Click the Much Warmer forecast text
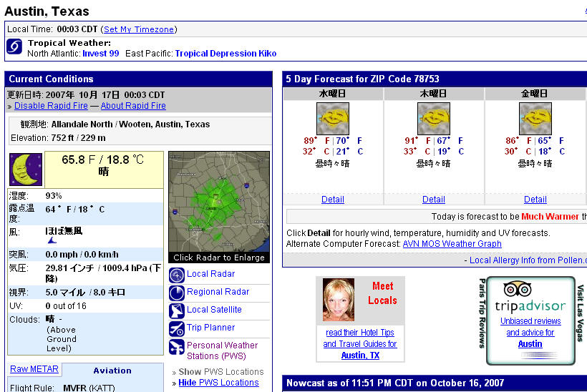 point(550,217)
